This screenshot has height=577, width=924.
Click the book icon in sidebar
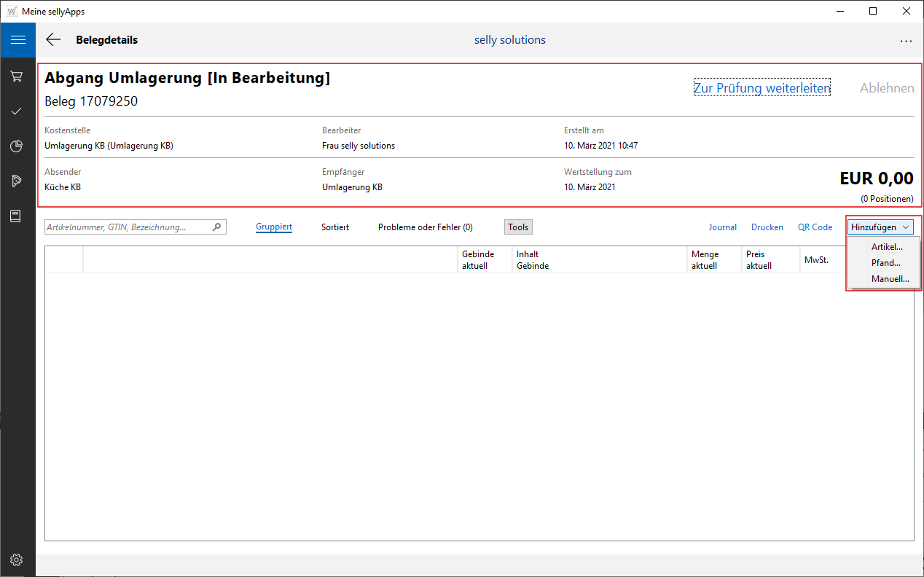tap(17, 216)
